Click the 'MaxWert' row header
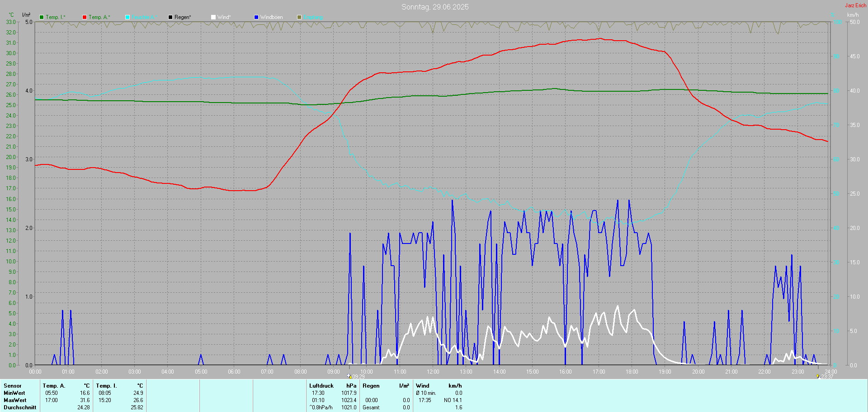 pyautogui.click(x=15, y=400)
